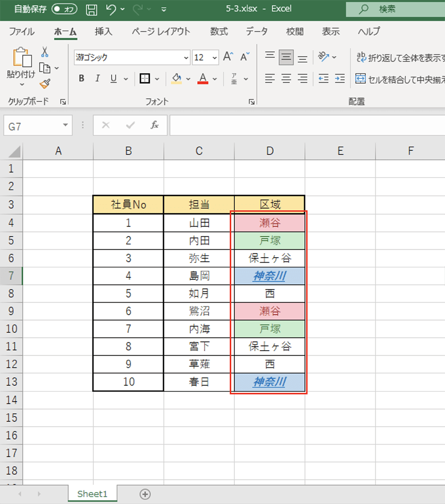Toggle Underline formatting
This screenshot has height=504, width=445.
(x=113, y=78)
